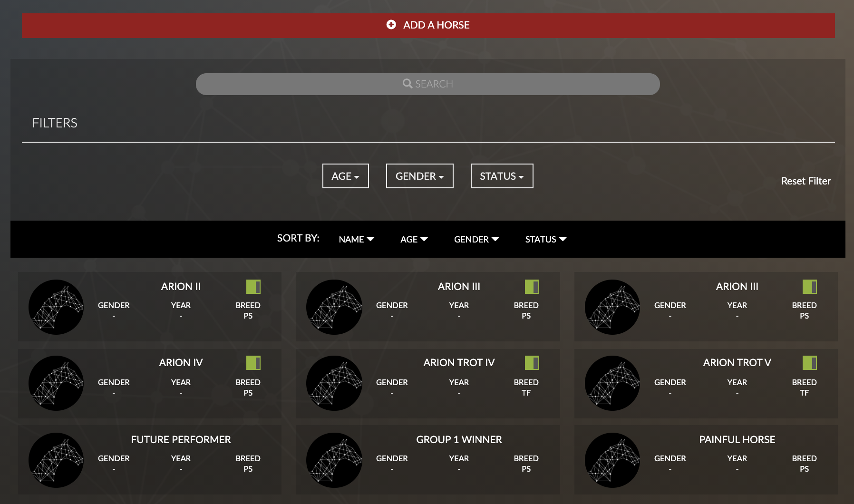854x504 pixels.
Task: Toggle the green status indicator on Arion IV
Action: click(x=253, y=363)
